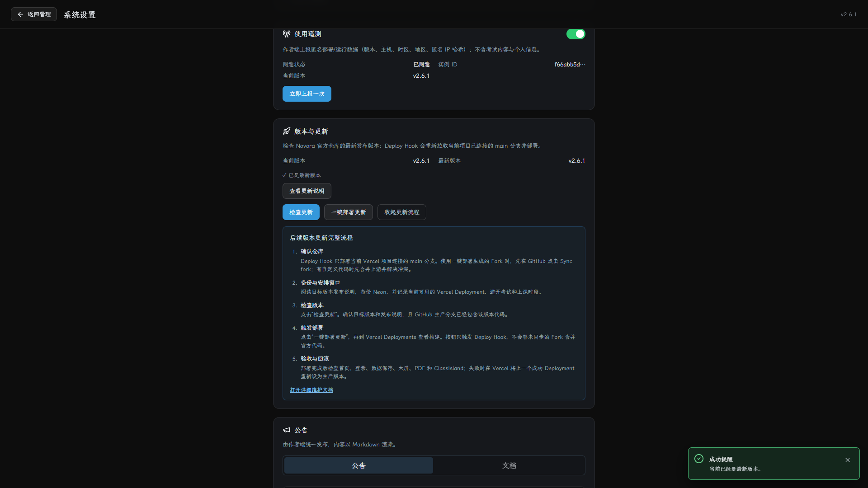This screenshot has width=868, height=488.
Task: Collapse the steps with 收起更新流程
Action: click(x=402, y=212)
